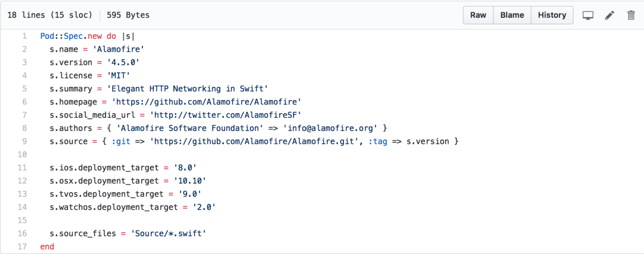Screen dimensions: 644x254
Task: Select line number 12 in gutter
Action: click(22, 181)
